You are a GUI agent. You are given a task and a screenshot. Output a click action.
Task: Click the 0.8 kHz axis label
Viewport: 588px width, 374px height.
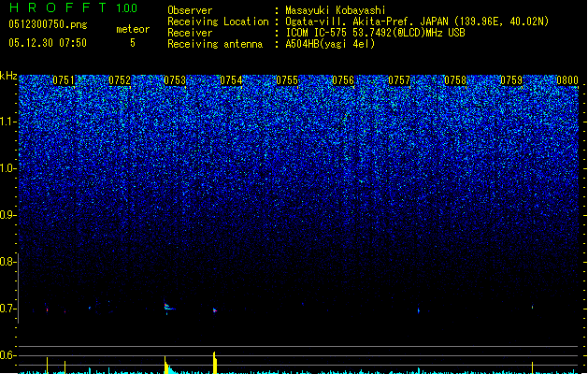point(7,262)
